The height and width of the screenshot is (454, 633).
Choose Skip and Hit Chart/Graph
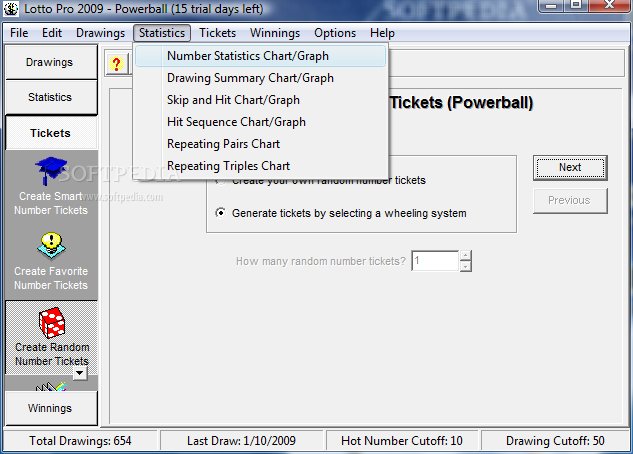point(260,100)
